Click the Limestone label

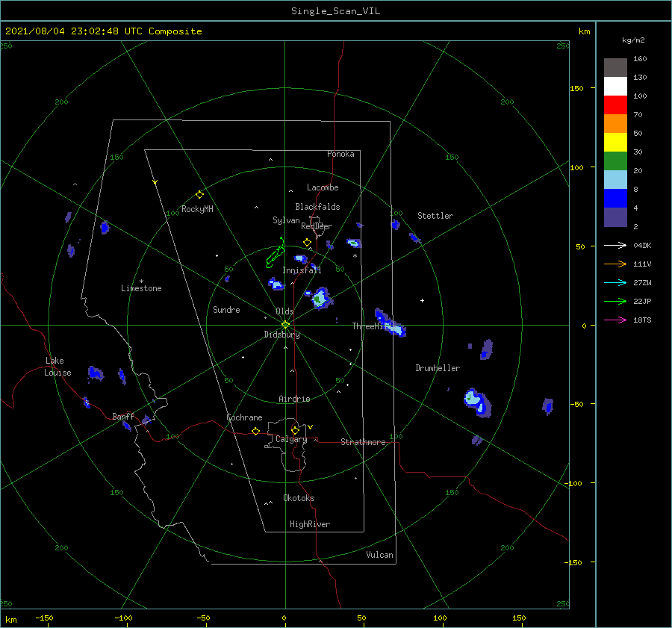(x=141, y=288)
